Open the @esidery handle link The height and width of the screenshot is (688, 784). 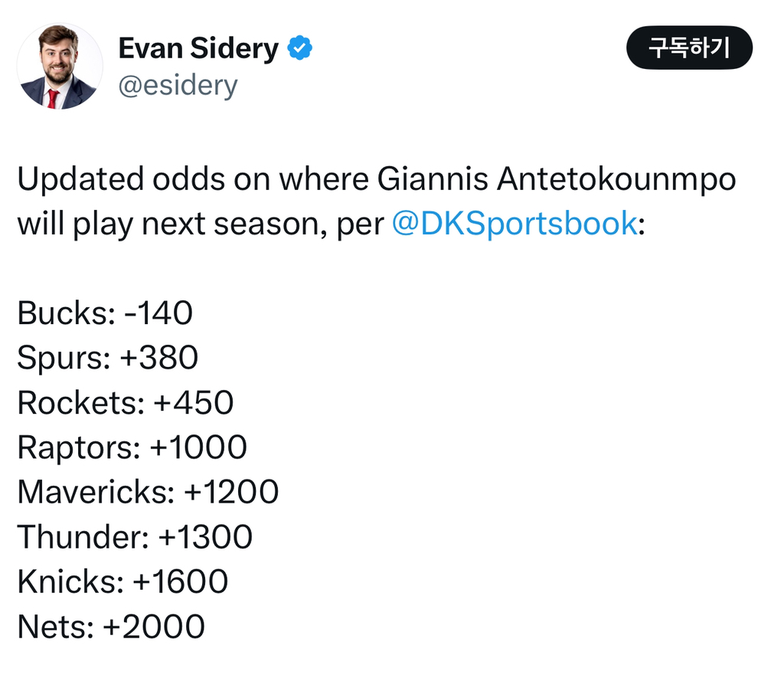click(x=178, y=85)
